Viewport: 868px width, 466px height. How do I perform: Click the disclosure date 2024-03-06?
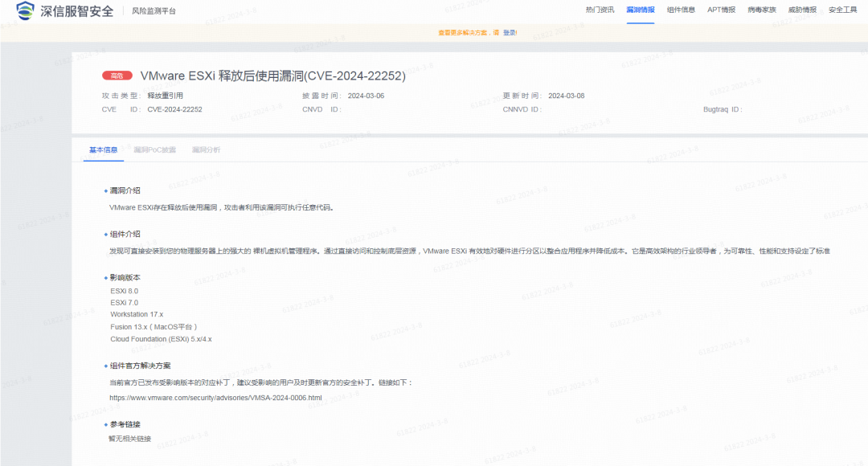(x=366, y=96)
